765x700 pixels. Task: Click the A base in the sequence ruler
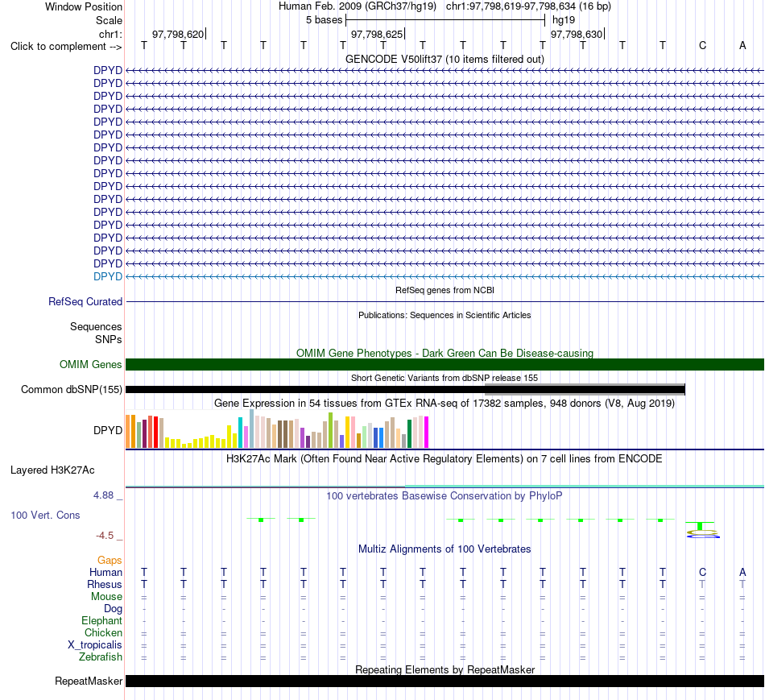pyautogui.click(x=742, y=45)
